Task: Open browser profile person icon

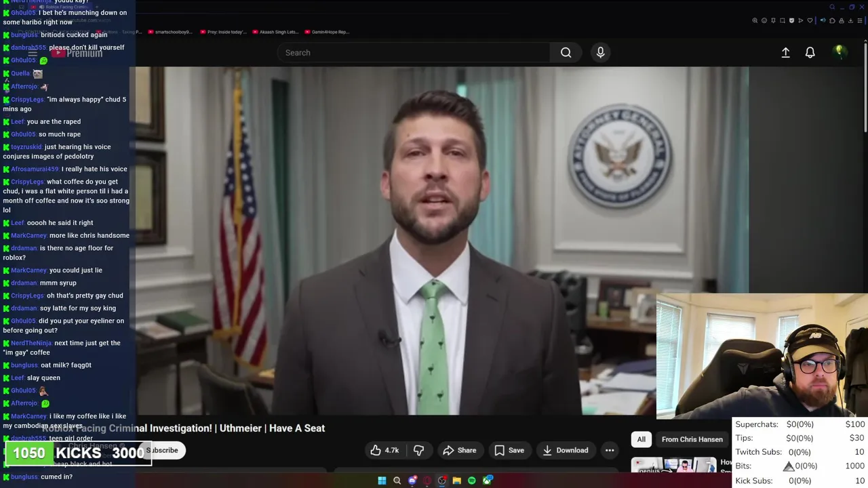Action: pos(842,20)
